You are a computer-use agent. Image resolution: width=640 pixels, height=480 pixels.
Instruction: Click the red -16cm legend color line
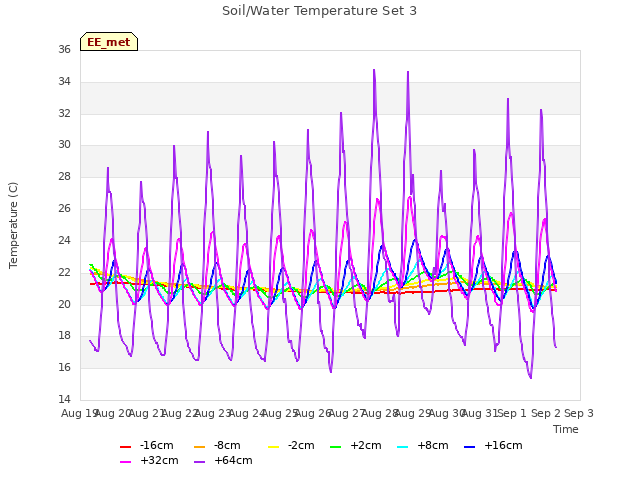(125, 447)
